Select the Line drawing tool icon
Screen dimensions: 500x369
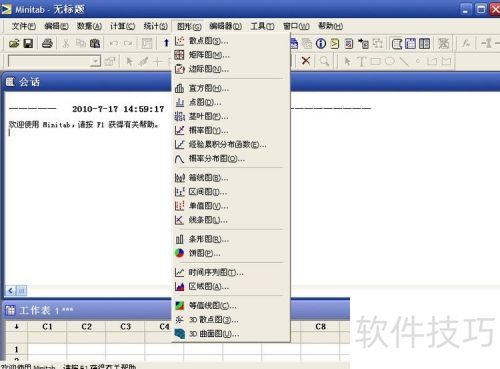coord(404,61)
